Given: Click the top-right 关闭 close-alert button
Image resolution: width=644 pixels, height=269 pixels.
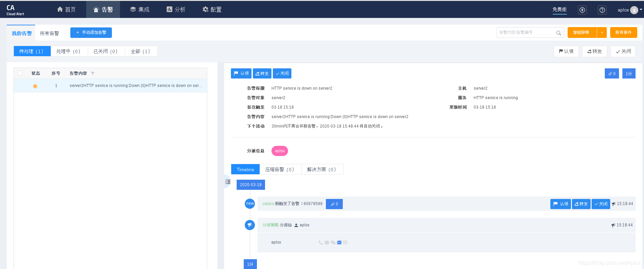Looking at the screenshot, I should point(623,51).
